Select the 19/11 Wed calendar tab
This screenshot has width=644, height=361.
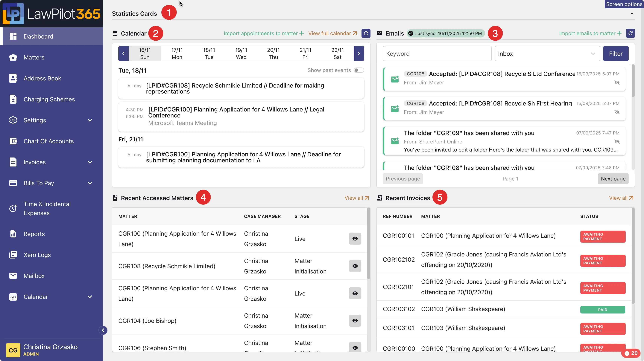241,53
